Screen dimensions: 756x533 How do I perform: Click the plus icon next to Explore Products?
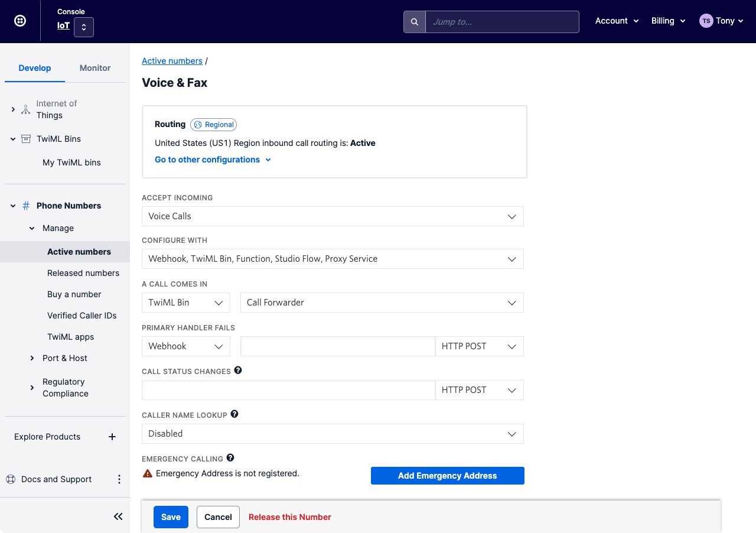tap(112, 437)
